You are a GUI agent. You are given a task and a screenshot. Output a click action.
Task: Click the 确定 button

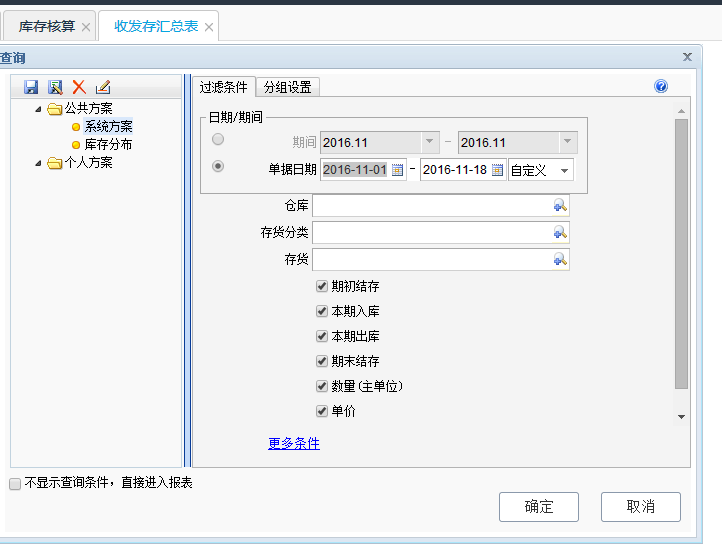(539, 507)
